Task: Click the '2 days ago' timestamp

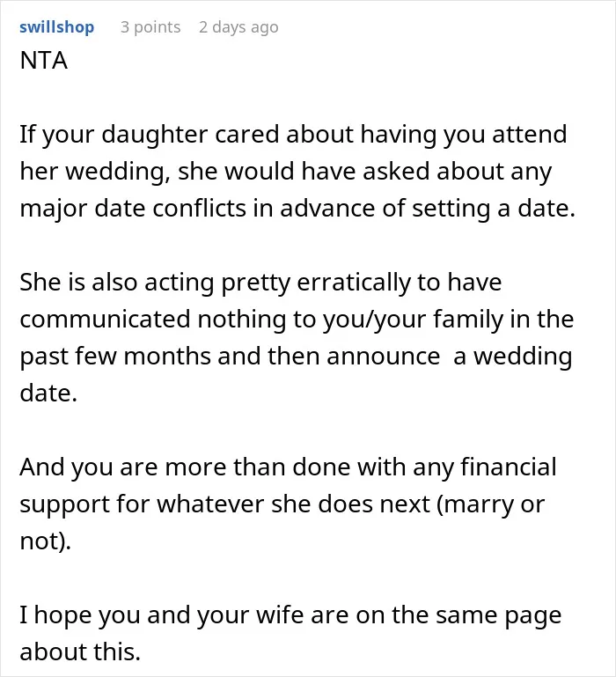Action: tap(238, 27)
